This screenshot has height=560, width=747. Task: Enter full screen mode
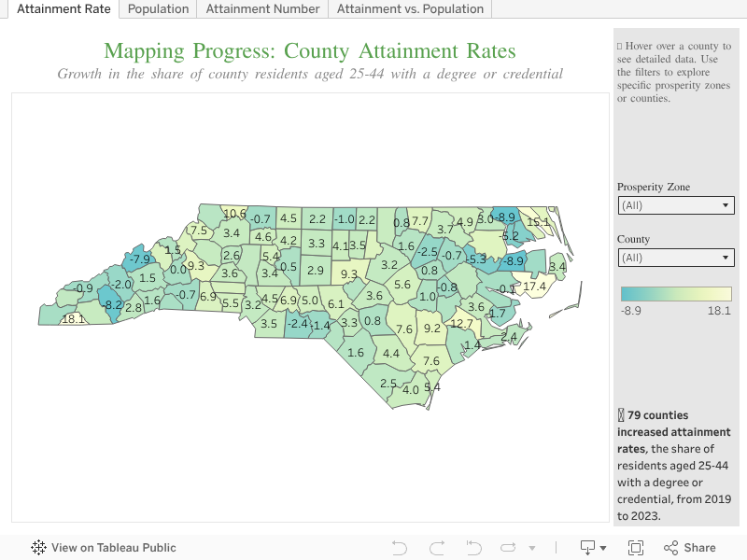[x=636, y=548]
